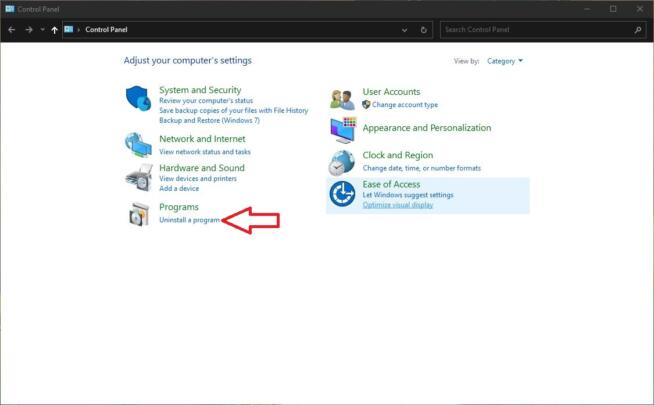
Task: Open User Accounts category
Action: pyautogui.click(x=391, y=92)
